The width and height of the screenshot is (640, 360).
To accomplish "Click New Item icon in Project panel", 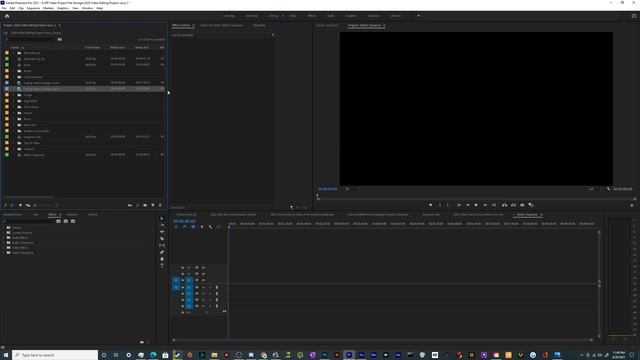I will 153,205.
